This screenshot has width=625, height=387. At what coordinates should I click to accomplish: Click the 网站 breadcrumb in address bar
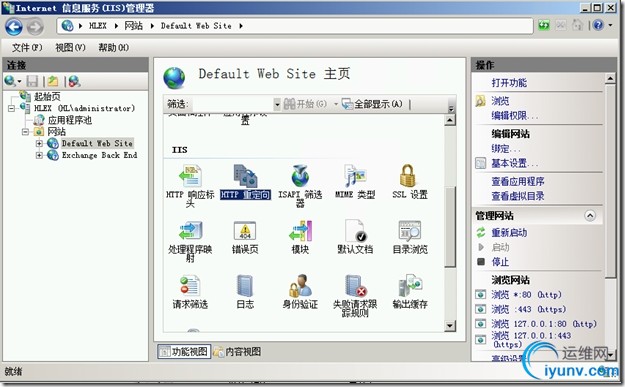click(134, 26)
